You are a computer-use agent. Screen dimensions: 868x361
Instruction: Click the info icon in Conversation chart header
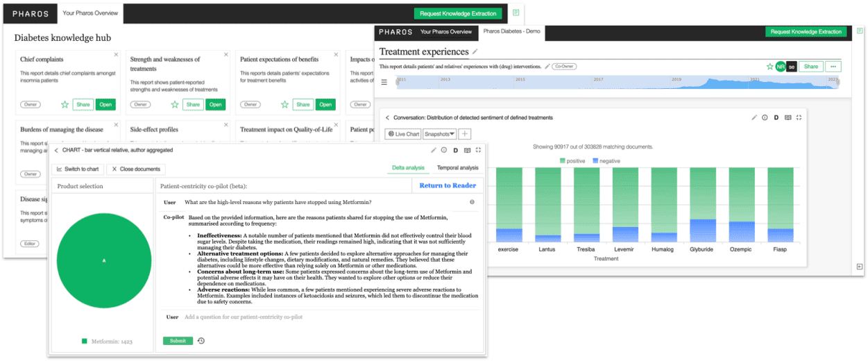pyautogui.click(x=765, y=118)
